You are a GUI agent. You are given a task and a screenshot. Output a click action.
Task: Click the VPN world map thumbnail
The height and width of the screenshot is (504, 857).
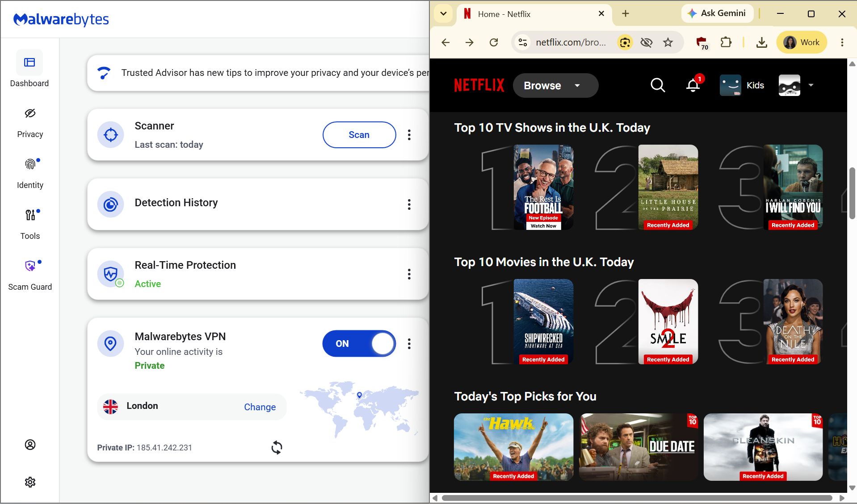(360, 409)
